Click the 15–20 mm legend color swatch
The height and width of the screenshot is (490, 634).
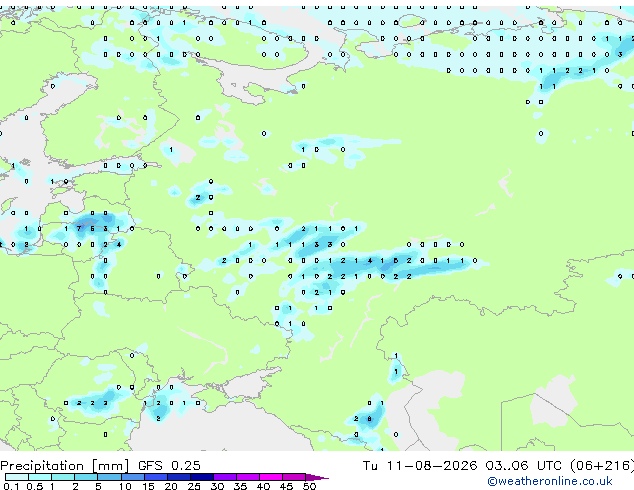tap(156, 477)
